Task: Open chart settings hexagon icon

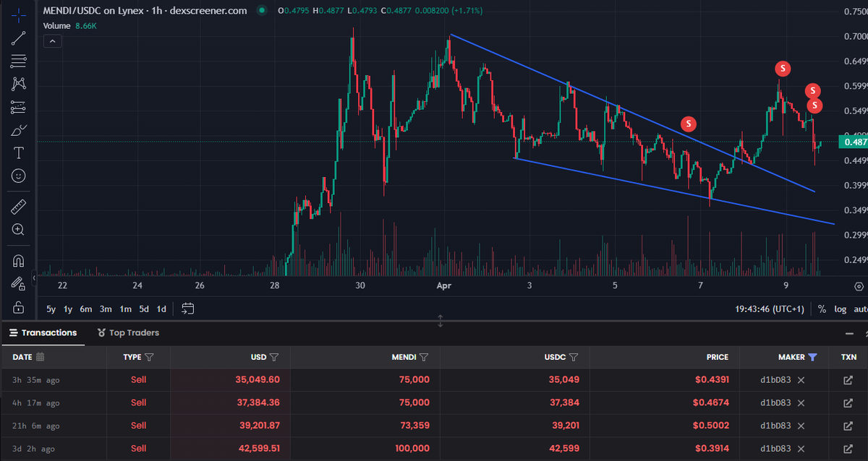Action: (x=858, y=287)
